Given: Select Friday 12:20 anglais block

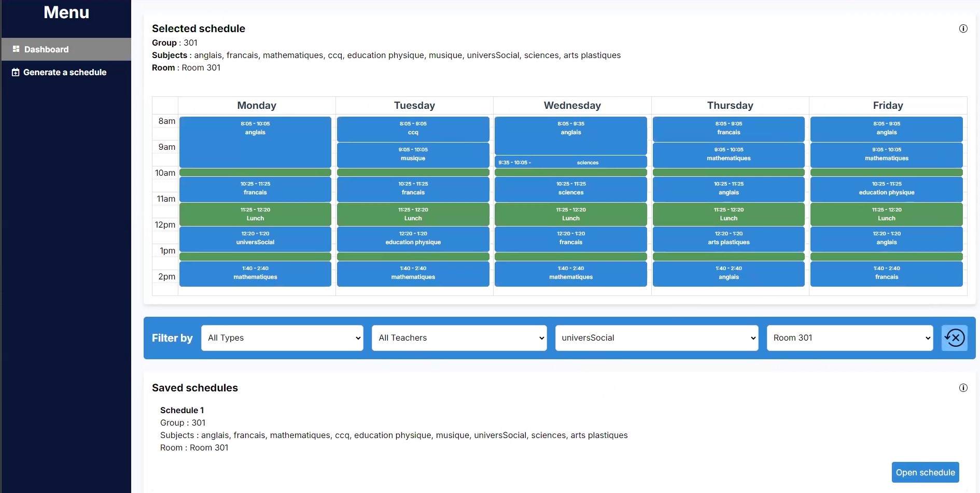Looking at the screenshot, I should (x=887, y=239).
